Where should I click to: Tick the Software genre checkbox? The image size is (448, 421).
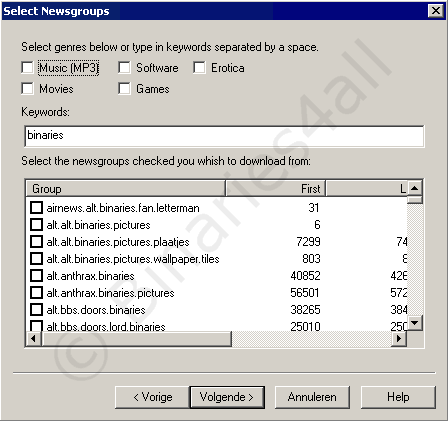click(124, 68)
